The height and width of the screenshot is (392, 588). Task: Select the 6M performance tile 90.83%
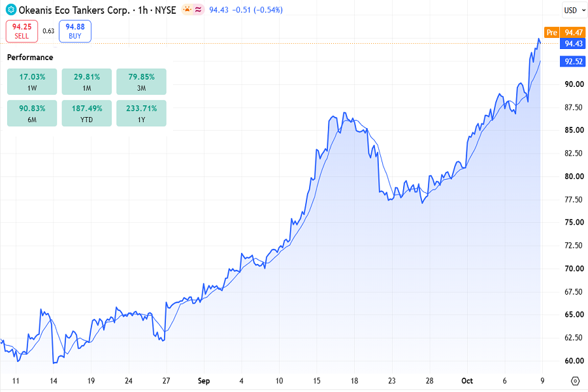[x=32, y=113]
